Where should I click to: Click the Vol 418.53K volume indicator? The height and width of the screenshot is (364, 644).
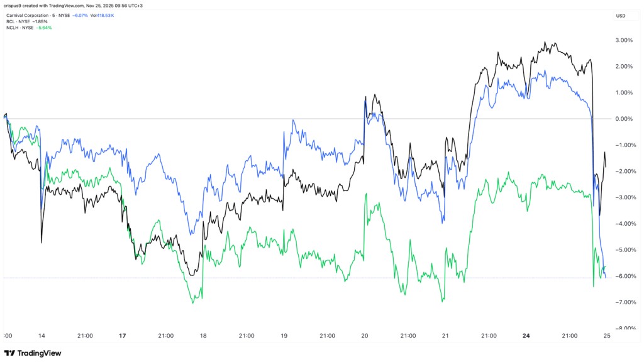[x=101, y=14]
